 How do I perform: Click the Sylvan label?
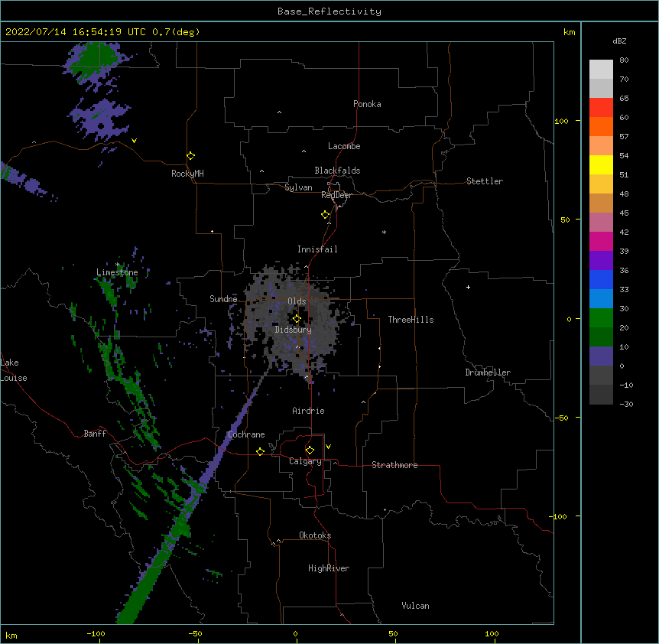point(298,187)
